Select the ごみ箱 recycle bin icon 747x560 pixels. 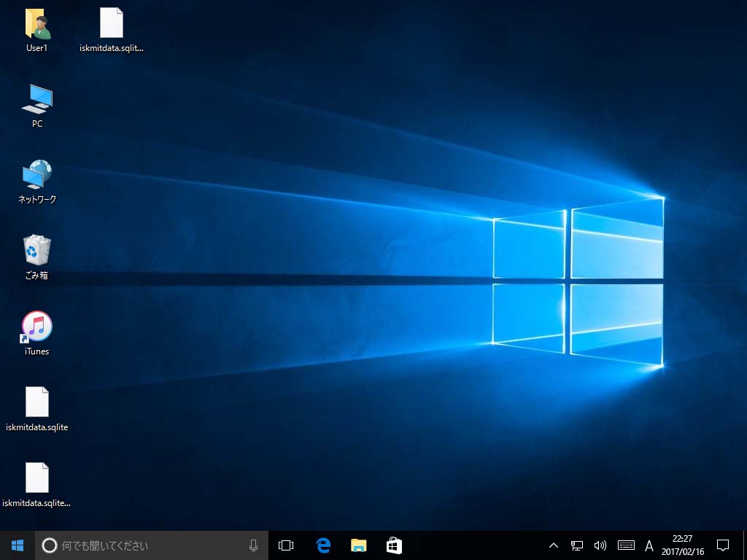(37, 251)
